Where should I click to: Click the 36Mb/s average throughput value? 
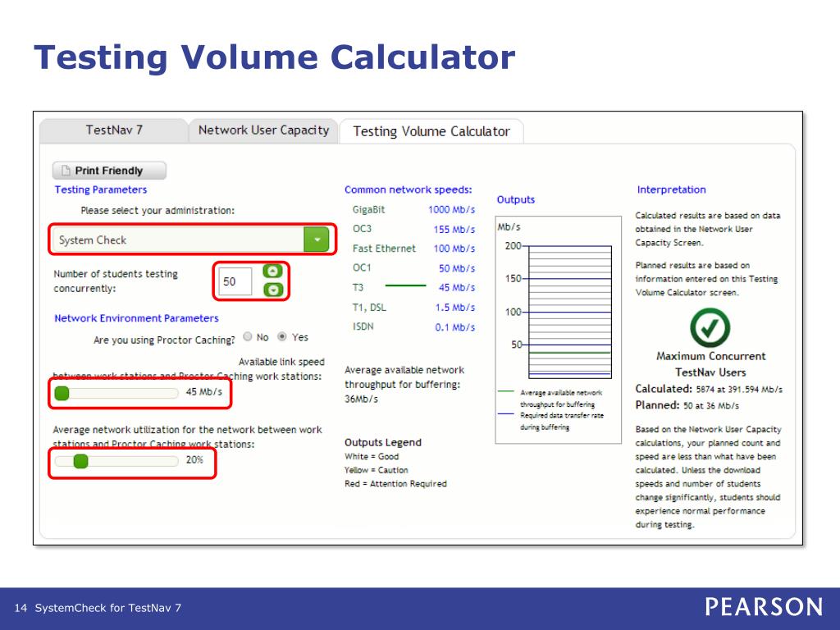(x=361, y=399)
